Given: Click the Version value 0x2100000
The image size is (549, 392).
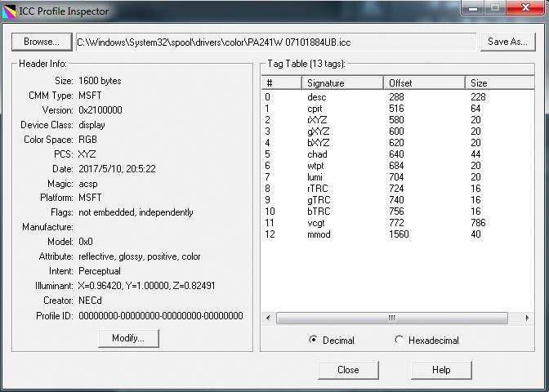Looking at the screenshot, I should (x=100, y=110).
